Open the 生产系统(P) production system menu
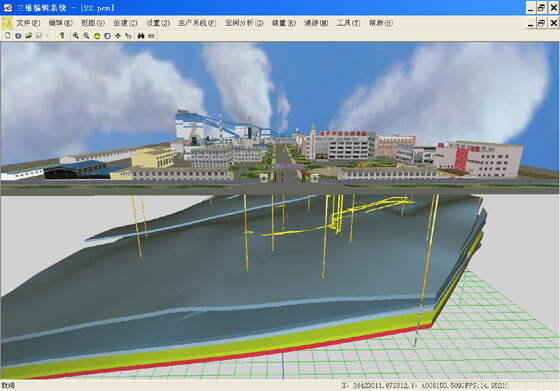 (x=197, y=23)
